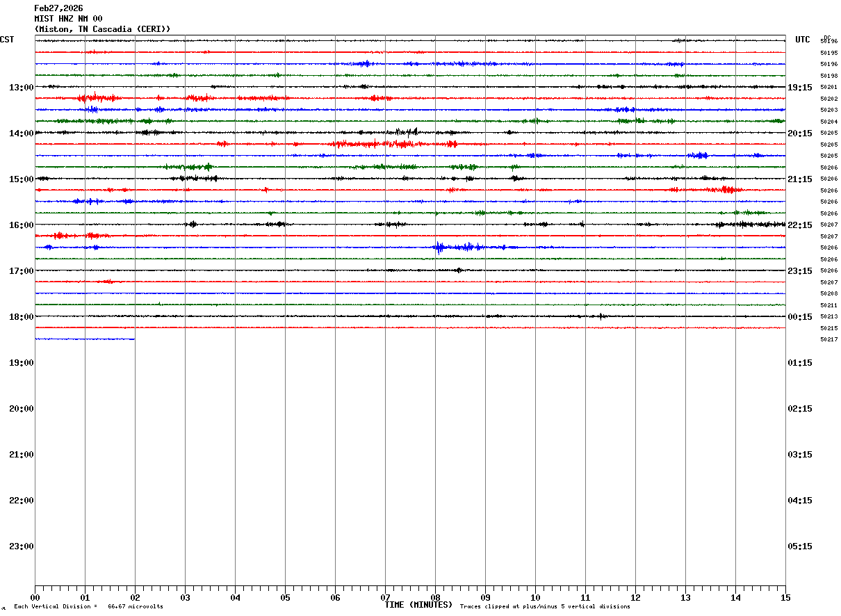Click the CST timezone label
The height and width of the screenshot is (616, 841).
coord(7,40)
